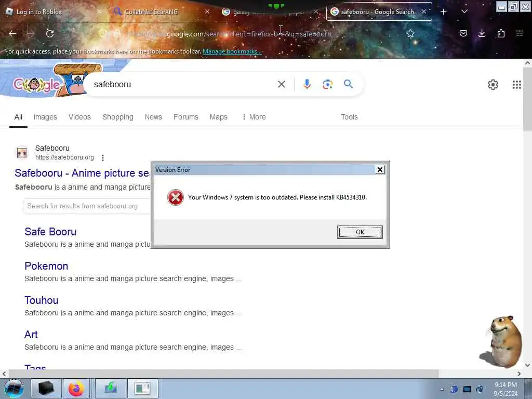Start voice search with microphone icon

[307, 84]
